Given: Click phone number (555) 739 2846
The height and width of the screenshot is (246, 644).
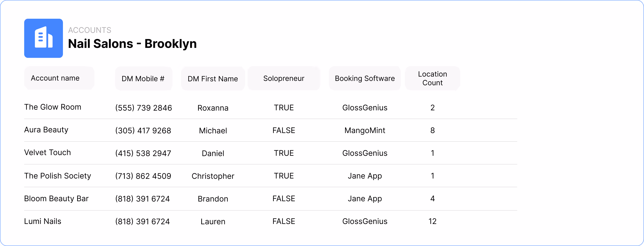Looking at the screenshot, I should [x=143, y=108].
